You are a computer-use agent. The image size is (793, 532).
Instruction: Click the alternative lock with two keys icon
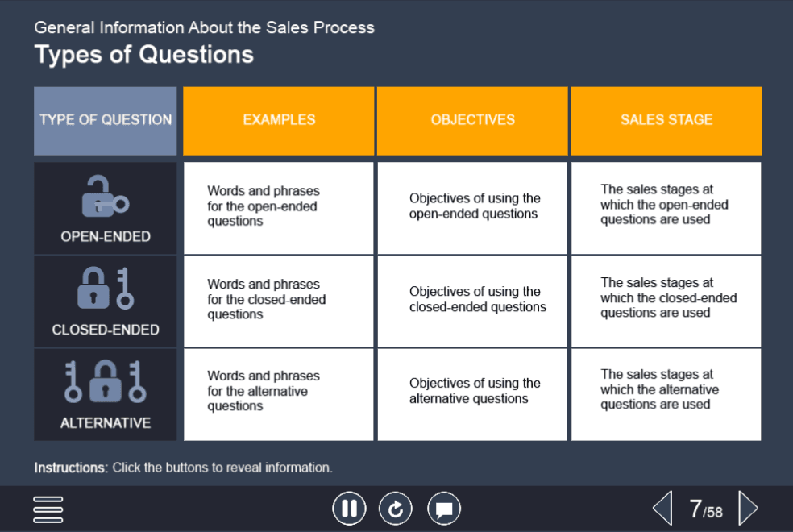click(105, 383)
